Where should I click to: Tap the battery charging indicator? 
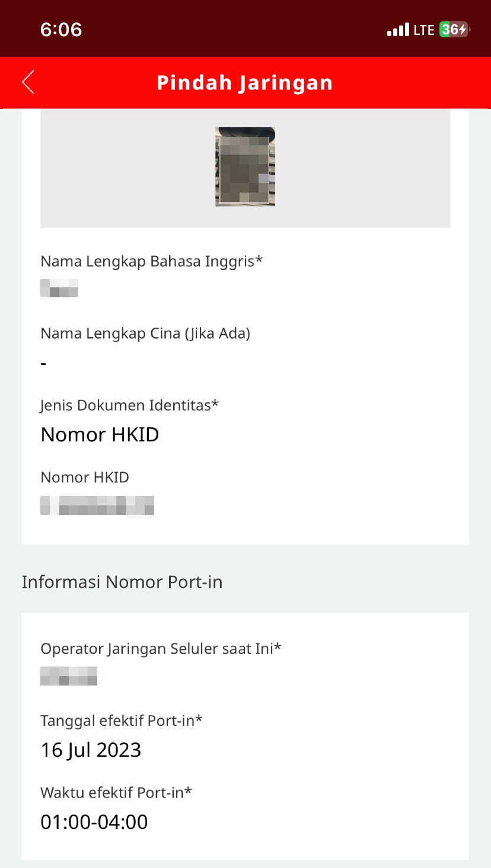[454, 30]
